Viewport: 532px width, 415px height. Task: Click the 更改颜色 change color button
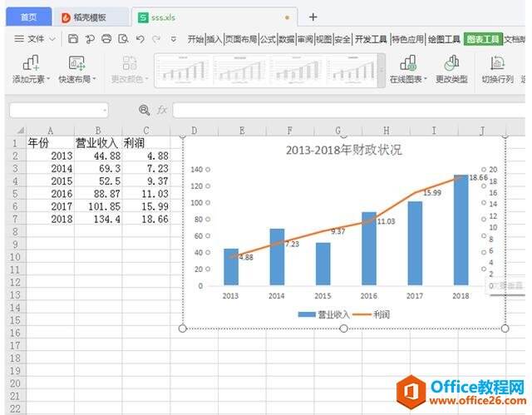coord(130,69)
